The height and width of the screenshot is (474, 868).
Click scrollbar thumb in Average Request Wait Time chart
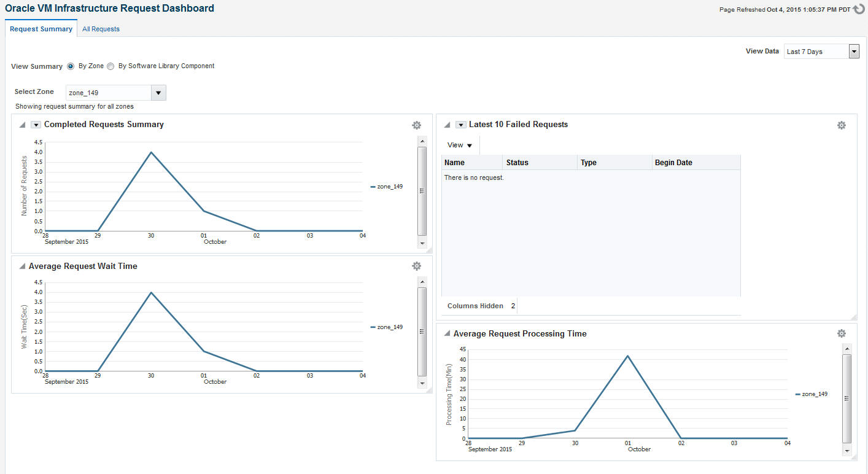[x=422, y=332]
